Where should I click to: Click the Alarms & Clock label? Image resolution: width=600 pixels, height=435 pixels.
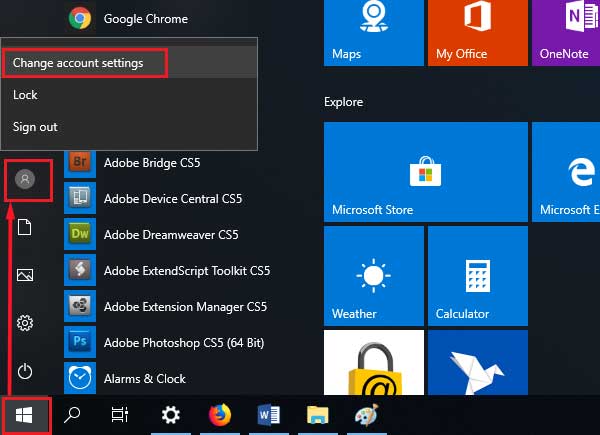pos(145,379)
